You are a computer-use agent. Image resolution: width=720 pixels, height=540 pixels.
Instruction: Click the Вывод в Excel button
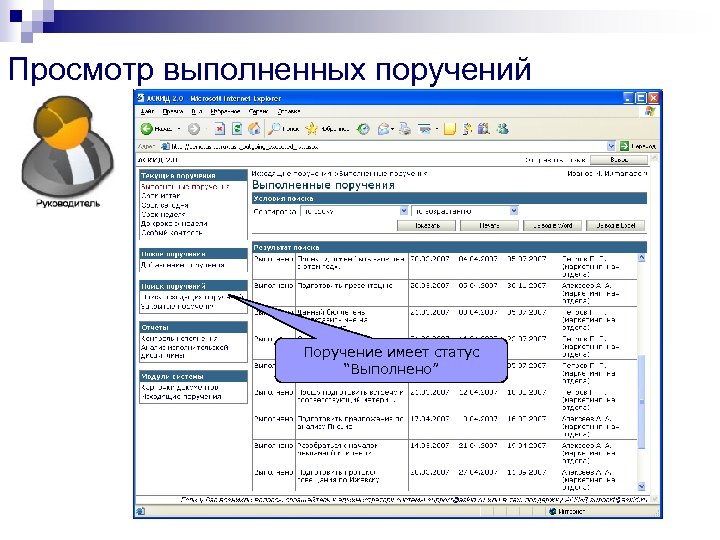coord(616,225)
